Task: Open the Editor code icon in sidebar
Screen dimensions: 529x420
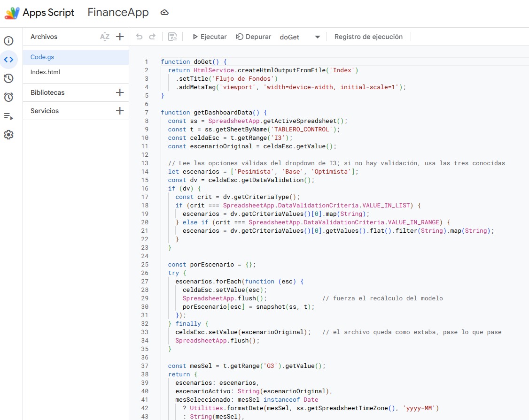Action: coord(8,60)
